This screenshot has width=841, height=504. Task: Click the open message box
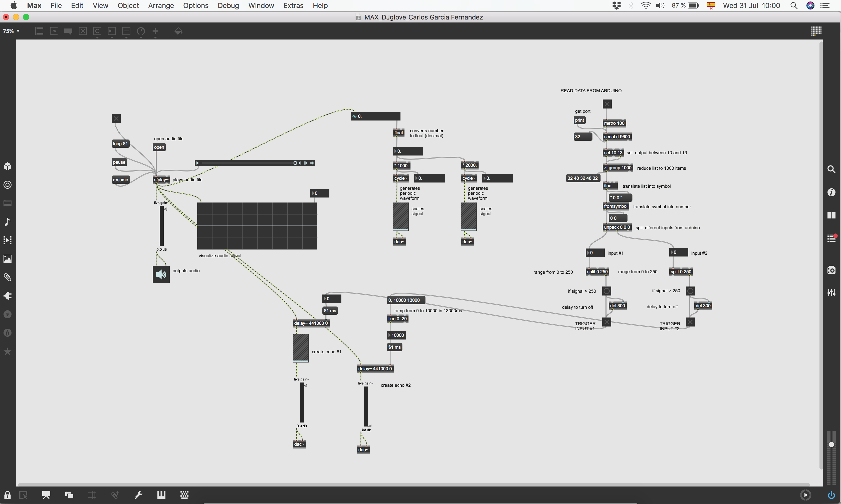coord(159,147)
